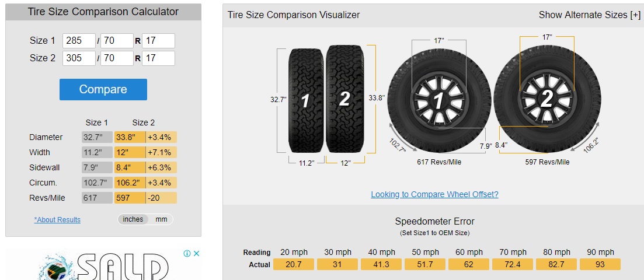644x280 pixels.
Task: Click the tire 2 tread image
Action: coord(345,99)
